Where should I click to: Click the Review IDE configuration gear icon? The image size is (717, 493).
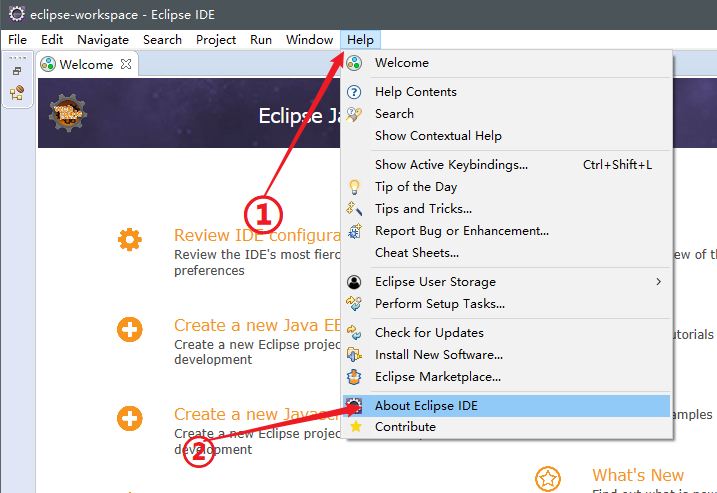click(130, 240)
